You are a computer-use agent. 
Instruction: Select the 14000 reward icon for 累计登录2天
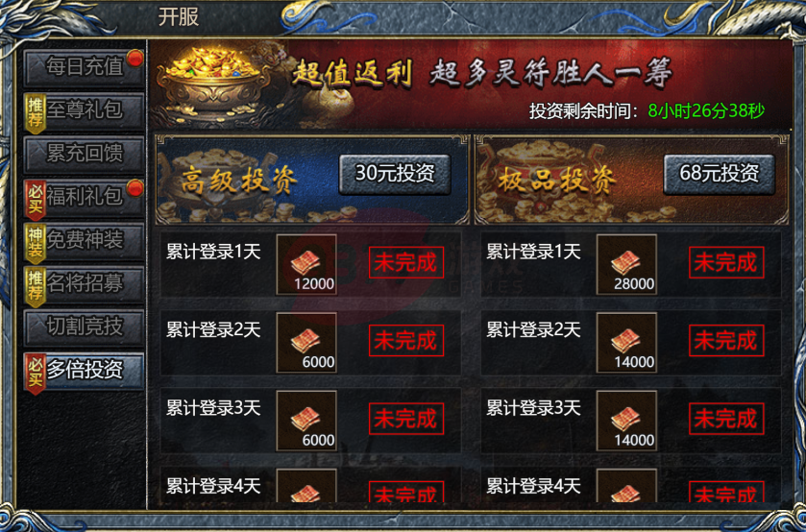pyautogui.click(x=626, y=343)
